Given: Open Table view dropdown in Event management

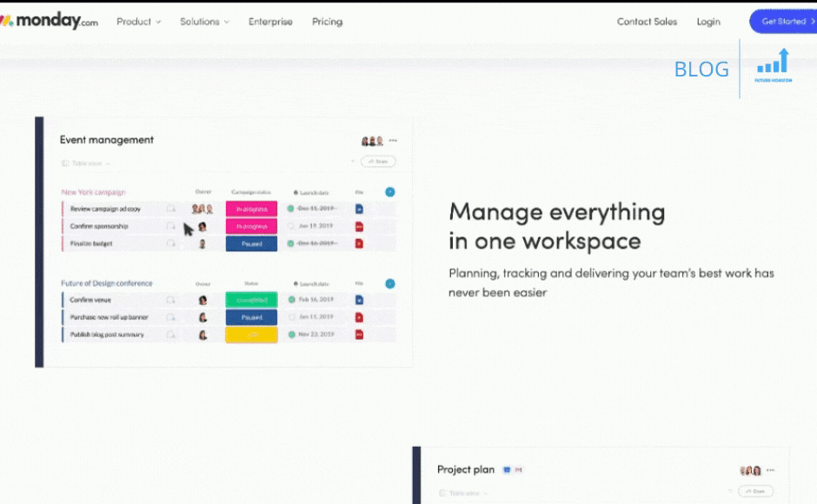Looking at the screenshot, I should [86, 163].
